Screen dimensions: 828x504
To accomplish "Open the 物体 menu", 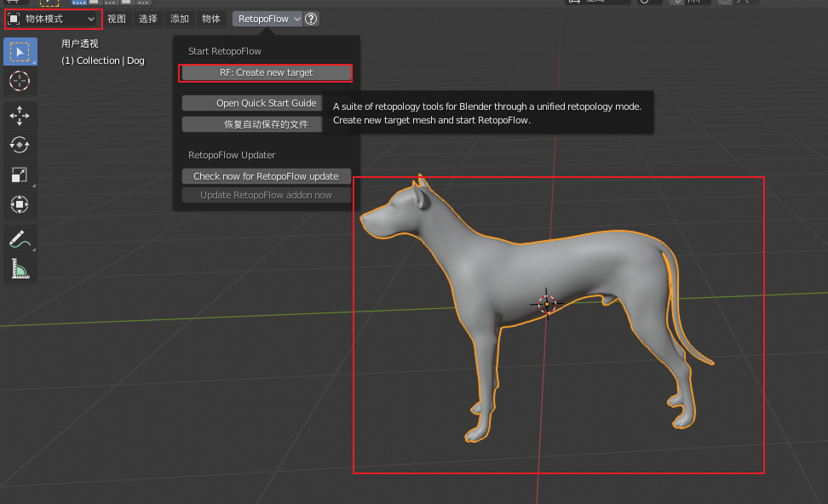I will 210,19.
